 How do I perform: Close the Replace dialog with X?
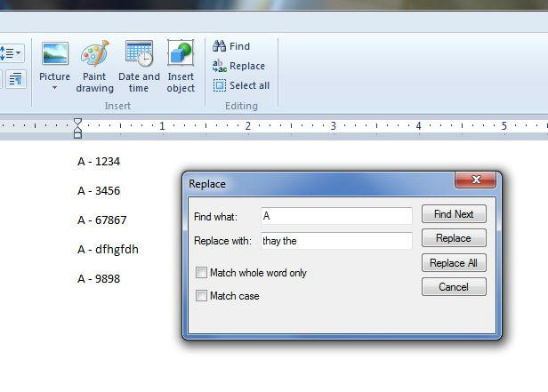pyautogui.click(x=475, y=180)
